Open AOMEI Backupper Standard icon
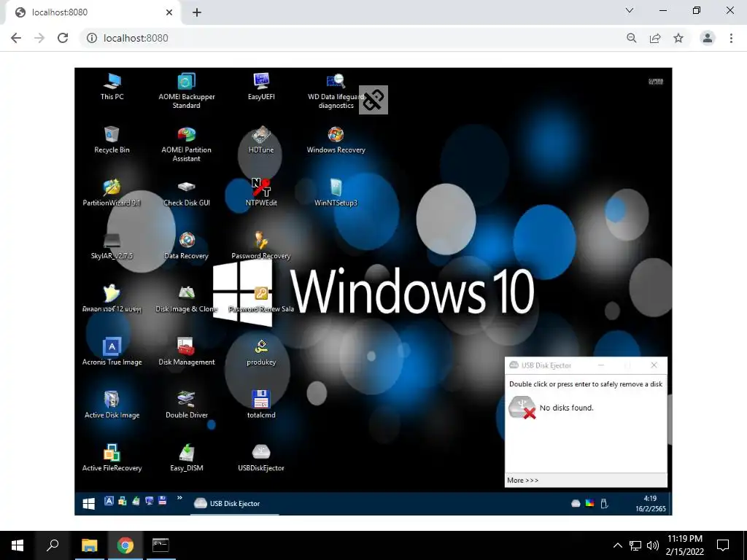The height and width of the screenshot is (560, 747). tap(186, 90)
